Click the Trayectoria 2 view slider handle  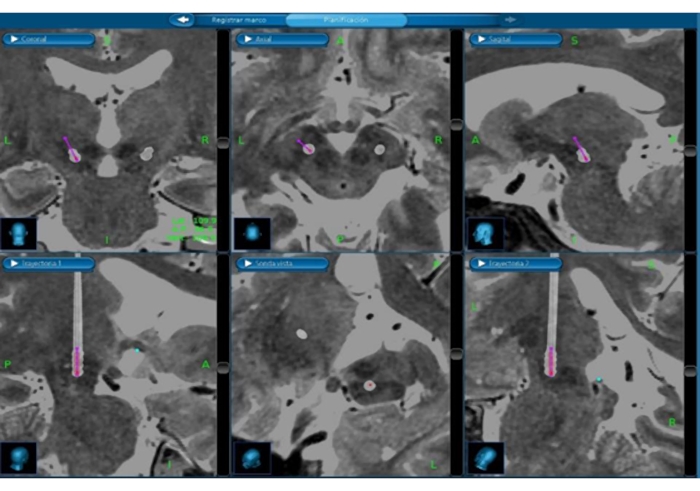click(690, 371)
